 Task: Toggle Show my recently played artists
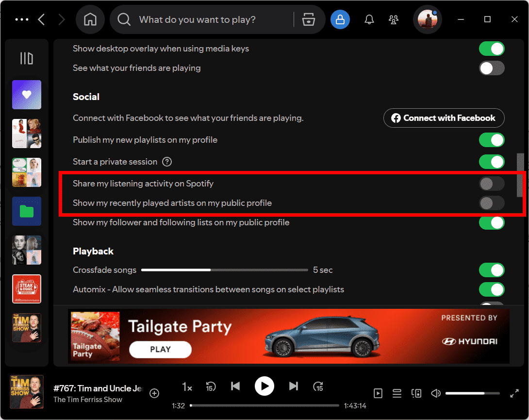[x=492, y=203]
